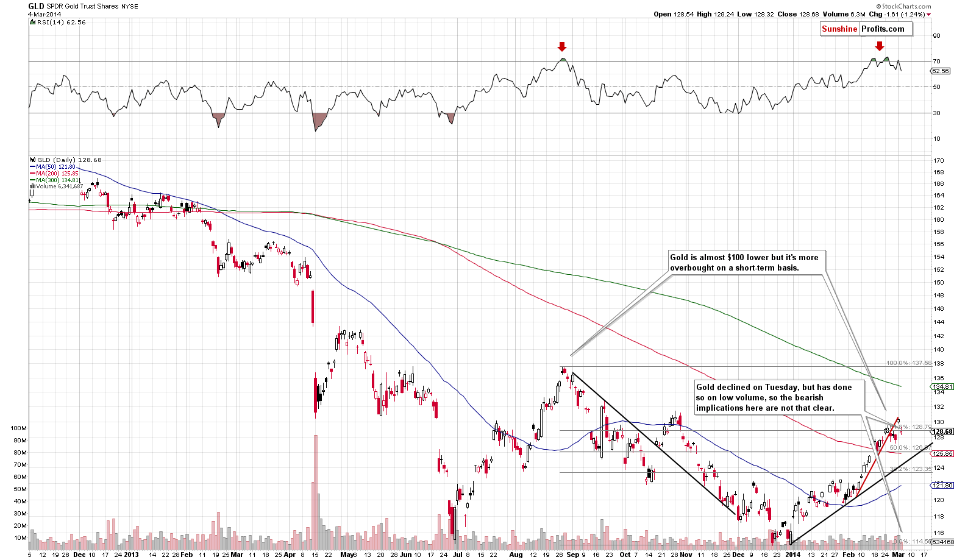The height and width of the screenshot is (560, 954).
Task: Click the GLD ticker symbol in the title
Action: pos(36,6)
